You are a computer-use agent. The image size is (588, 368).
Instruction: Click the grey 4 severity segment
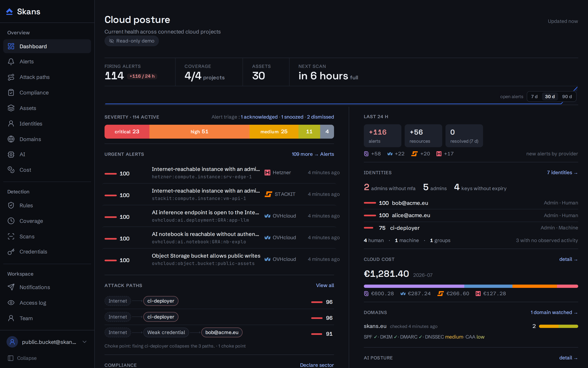click(x=327, y=132)
